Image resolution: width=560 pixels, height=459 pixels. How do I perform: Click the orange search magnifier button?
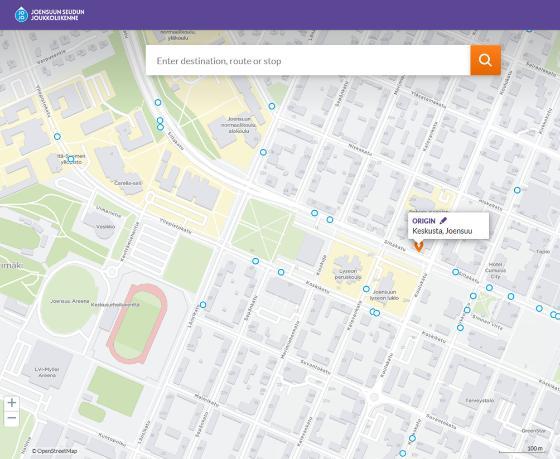tap(485, 60)
